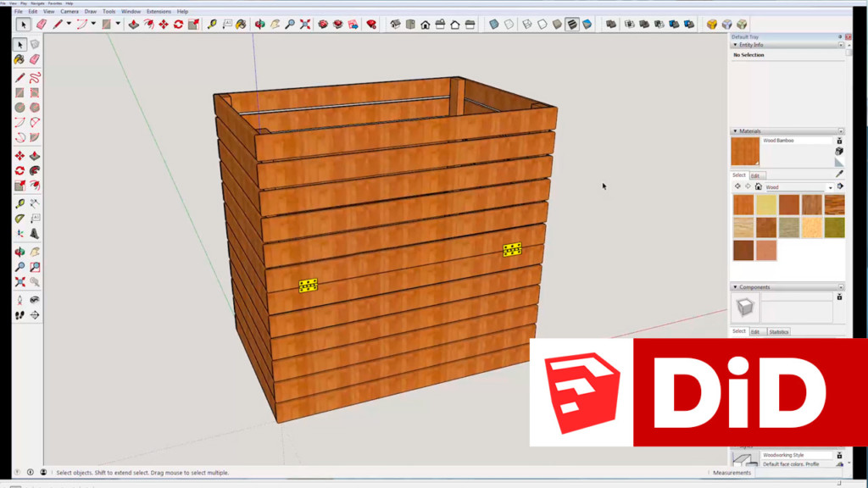The image size is (868, 488).
Task: Select the Tape Measure tool in top toolbar
Action: point(212,25)
